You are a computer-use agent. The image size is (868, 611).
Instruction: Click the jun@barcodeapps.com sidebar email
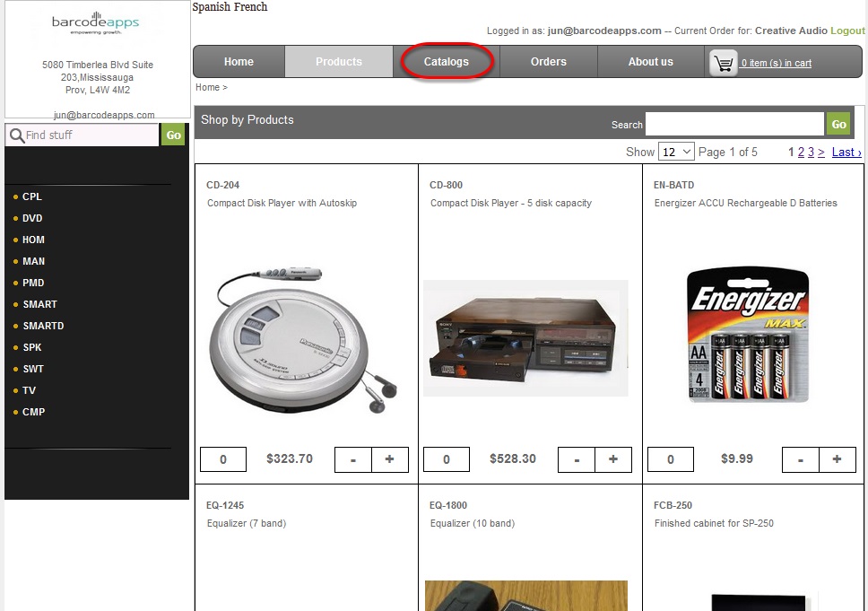104,115
